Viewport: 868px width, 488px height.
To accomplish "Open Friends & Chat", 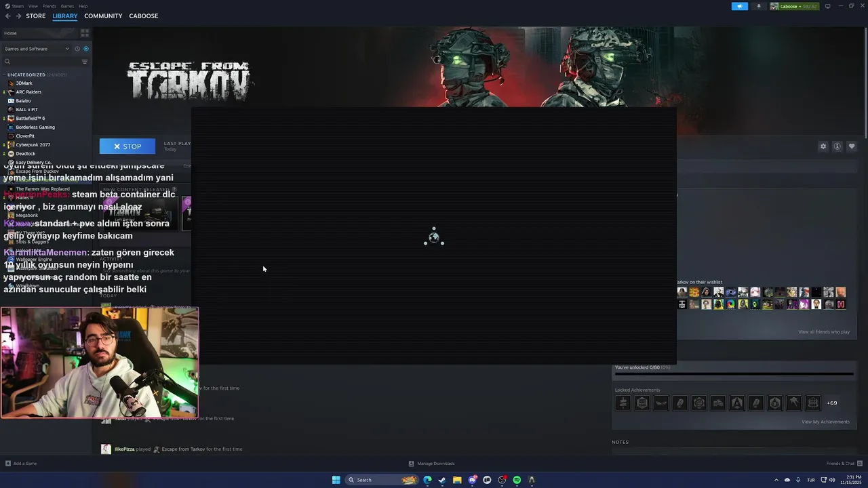I will pos(844,464).
